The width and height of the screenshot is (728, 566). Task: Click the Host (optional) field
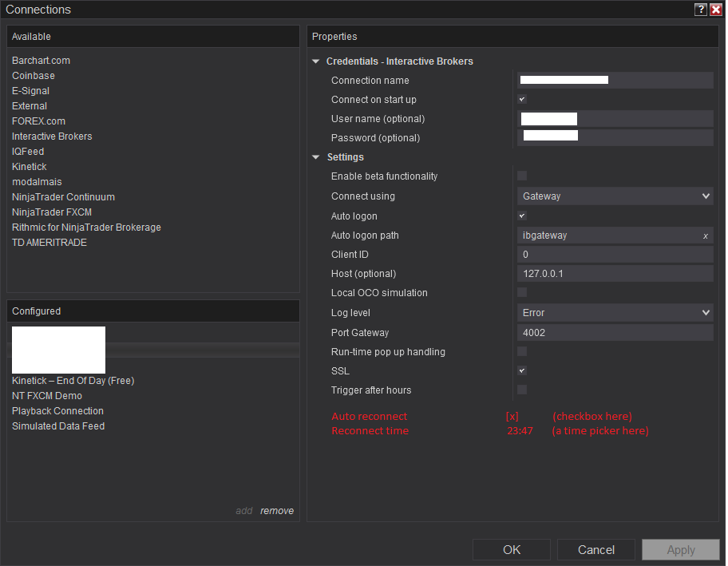(x=615, y=274)
